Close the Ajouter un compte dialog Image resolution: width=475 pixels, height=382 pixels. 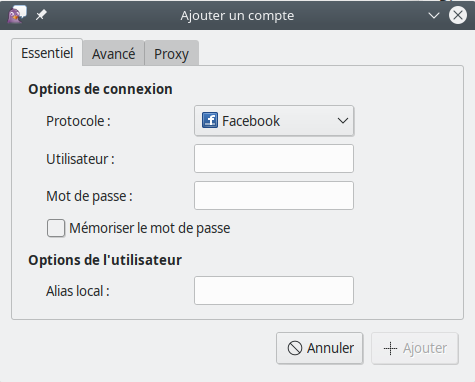pos(458,15)
